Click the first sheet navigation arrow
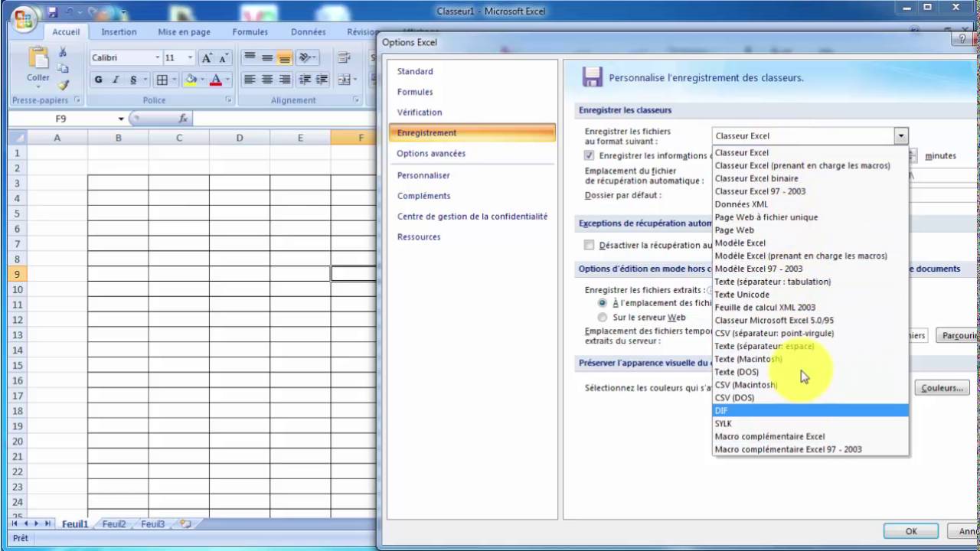The image size is (980, 551). (x=15, y=524)
